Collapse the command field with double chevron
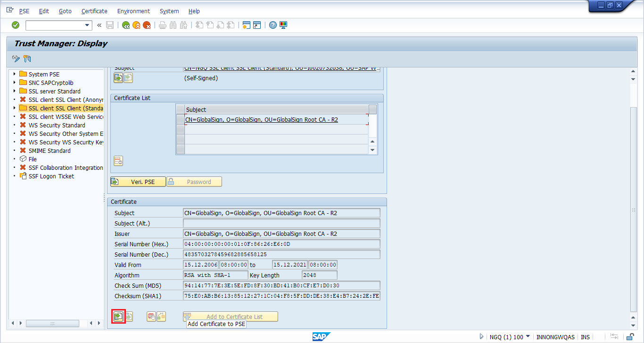Screen dimensions: 644x343 click(x=99, y=25)
